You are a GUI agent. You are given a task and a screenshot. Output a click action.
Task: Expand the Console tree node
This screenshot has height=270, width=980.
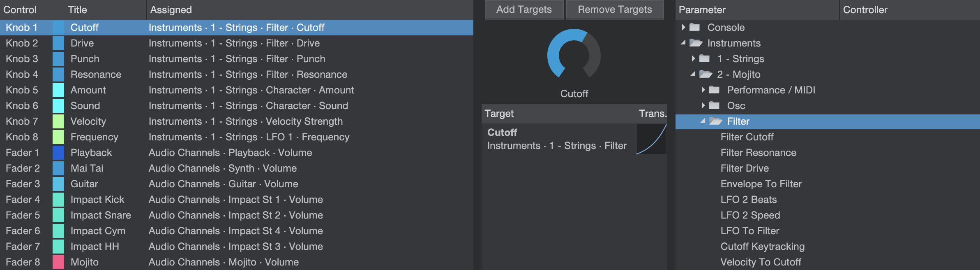click(683, 27)
